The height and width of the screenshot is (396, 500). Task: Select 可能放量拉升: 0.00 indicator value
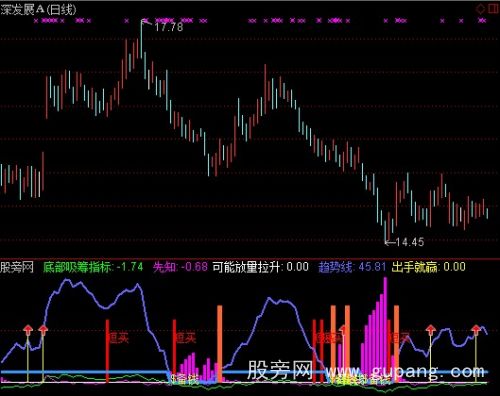click(260, 267)
